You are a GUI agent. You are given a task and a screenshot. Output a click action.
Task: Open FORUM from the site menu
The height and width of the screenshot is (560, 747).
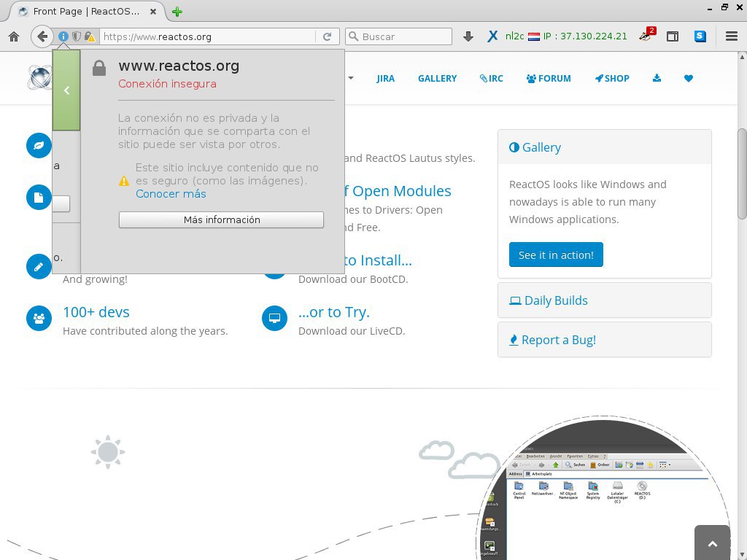click(x=549, y=79)
